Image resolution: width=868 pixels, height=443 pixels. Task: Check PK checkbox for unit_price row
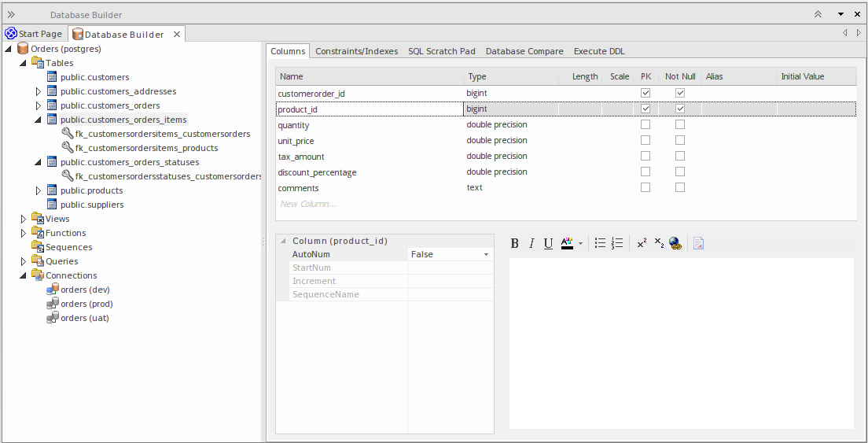point(645,141)
